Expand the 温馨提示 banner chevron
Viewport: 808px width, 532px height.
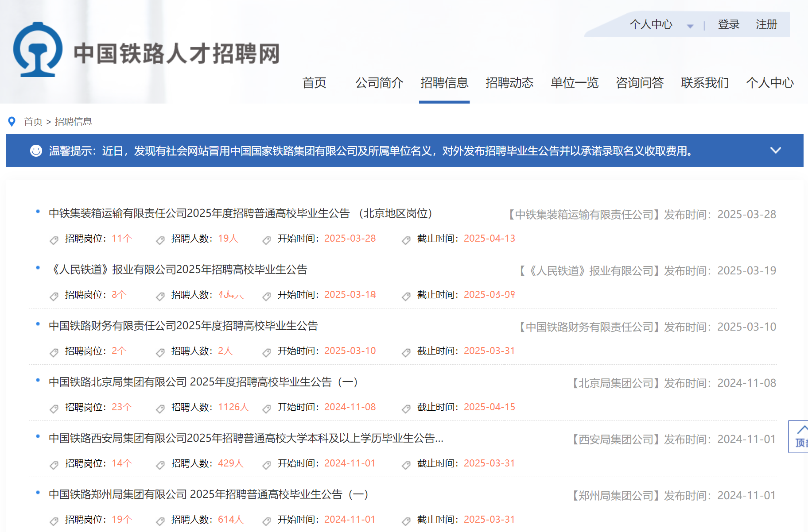pos(775,150)
